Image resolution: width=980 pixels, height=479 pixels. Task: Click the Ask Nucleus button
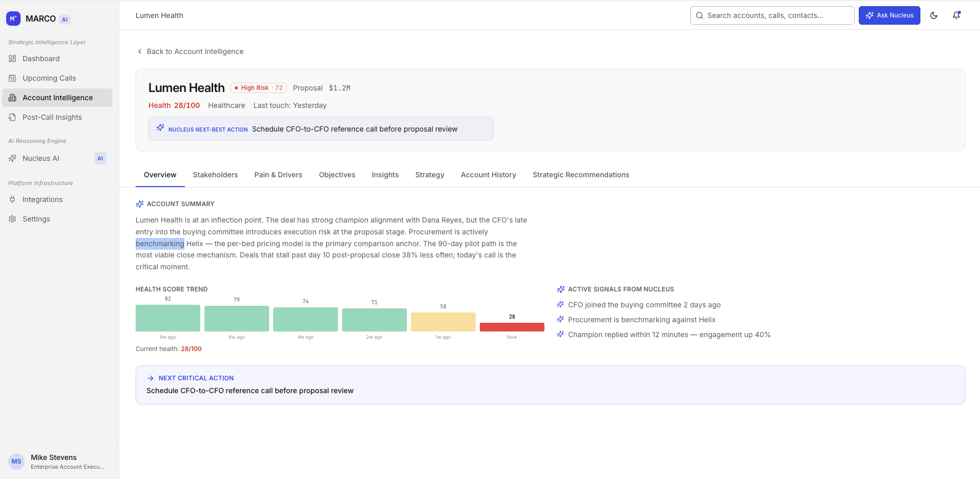pyautogui.click(x=890, y=15)
